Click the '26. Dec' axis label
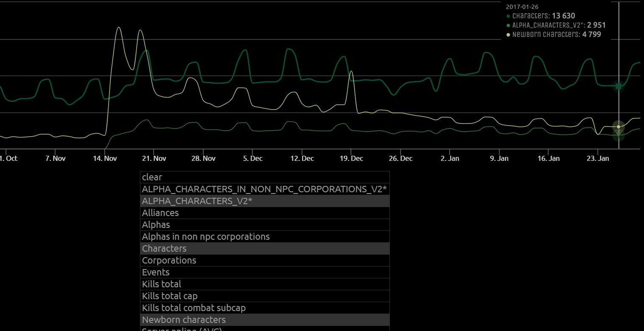644x331 pixels. pos(400,158)
